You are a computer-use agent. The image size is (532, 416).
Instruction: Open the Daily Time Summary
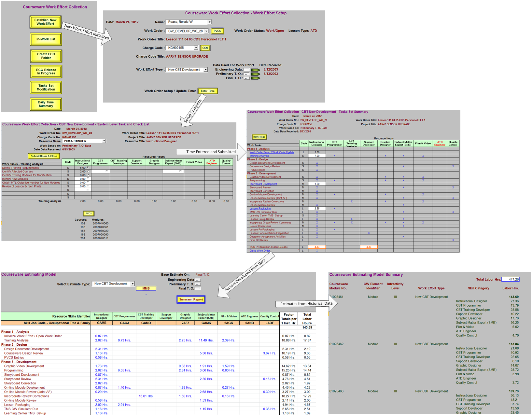coord(46,104)
